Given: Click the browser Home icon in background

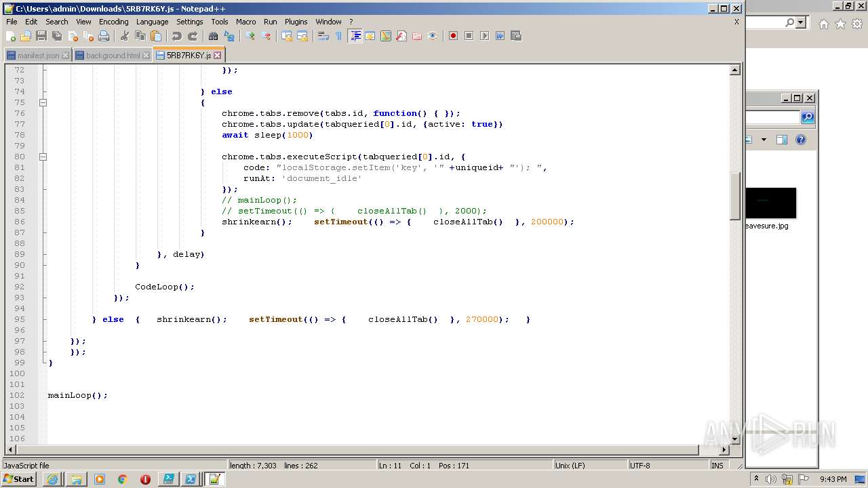Looking at the screenshot, I should tap(823, 24).
